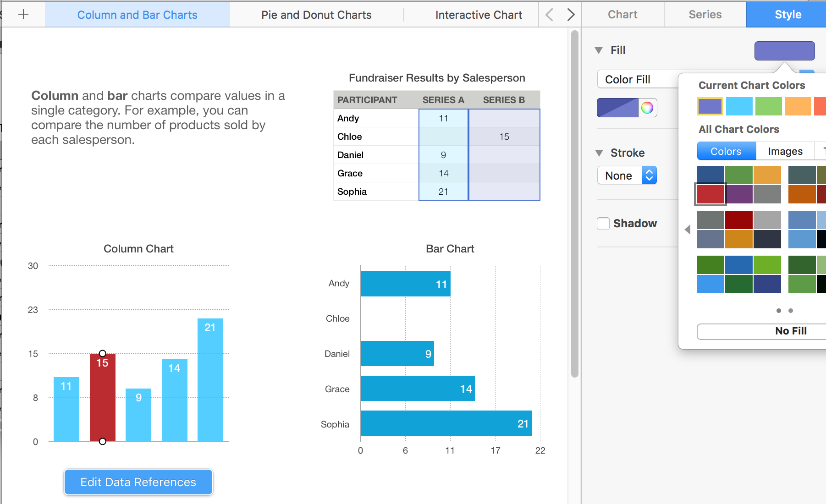Choose the lime green swatch in the bottom palette
826x504 pixels.
(767, 265)
